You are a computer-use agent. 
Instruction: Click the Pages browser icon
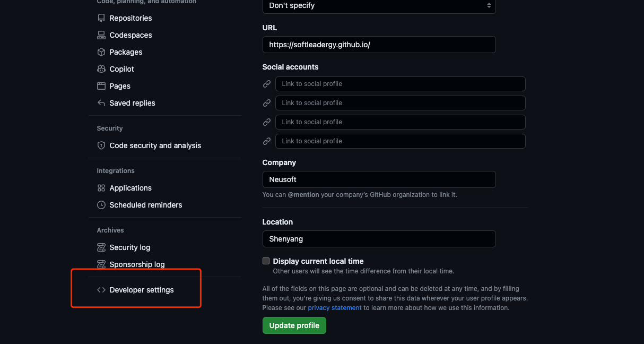[101, 86]
